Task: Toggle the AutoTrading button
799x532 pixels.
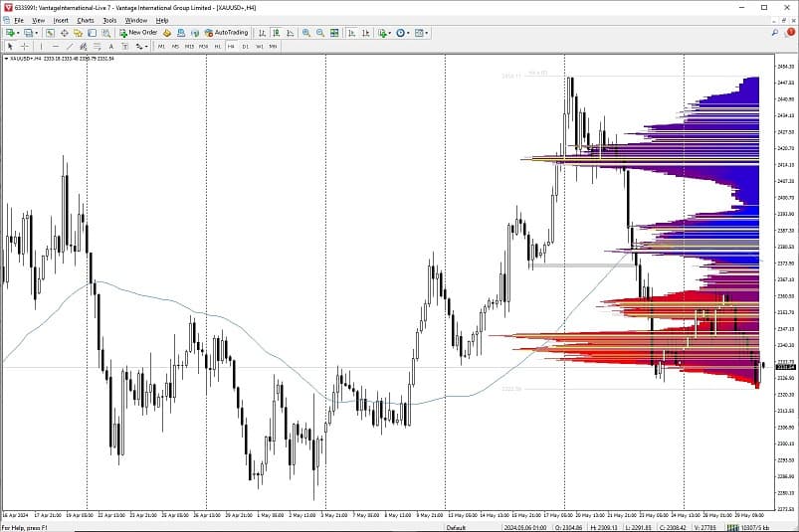Action: 226,33
